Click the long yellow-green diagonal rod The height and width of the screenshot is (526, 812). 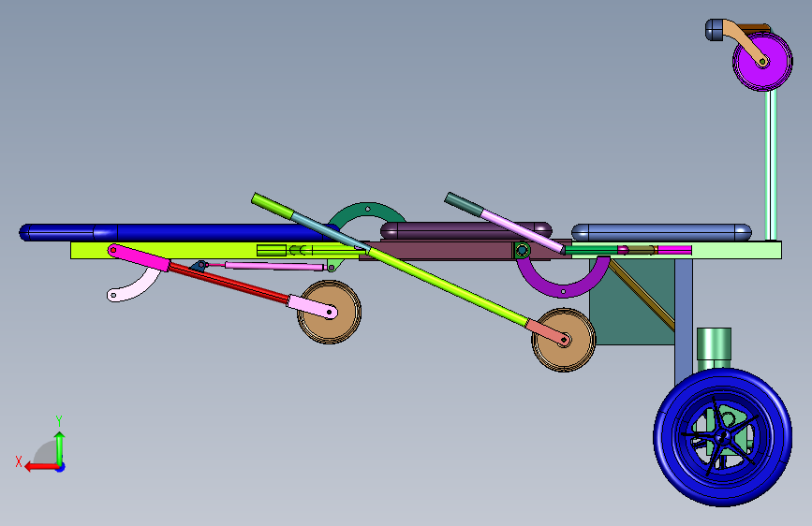(x=448, y=286)
